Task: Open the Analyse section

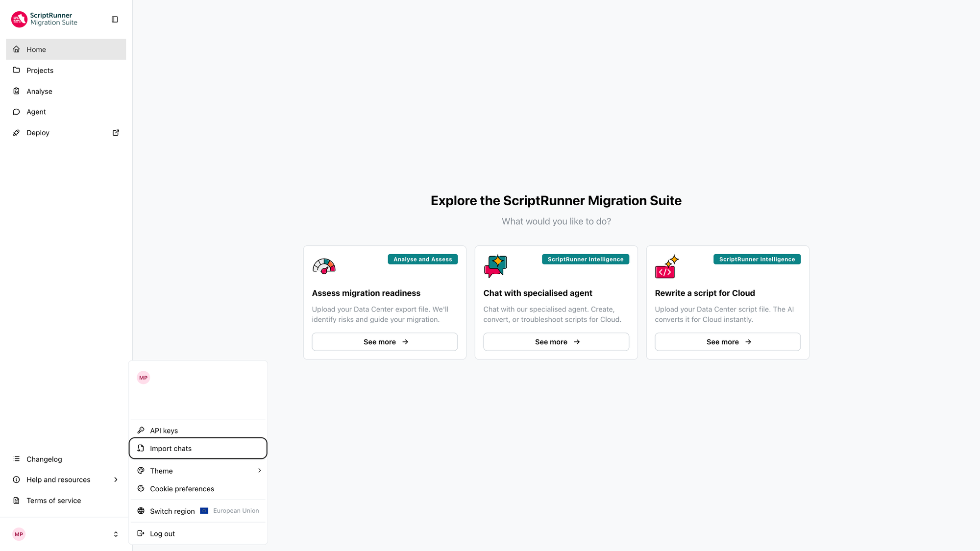Action: pyautogui.click(x=66, y=91)
